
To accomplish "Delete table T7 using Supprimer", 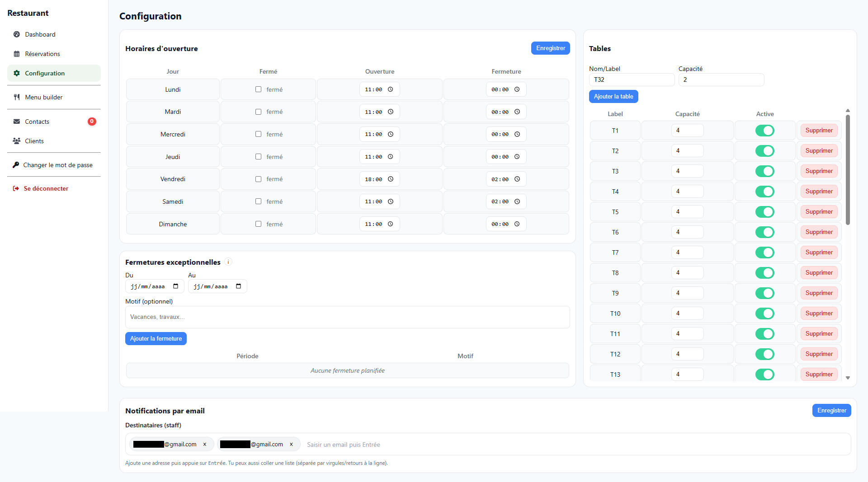I will pyautogui.click(x=819, y=253).
